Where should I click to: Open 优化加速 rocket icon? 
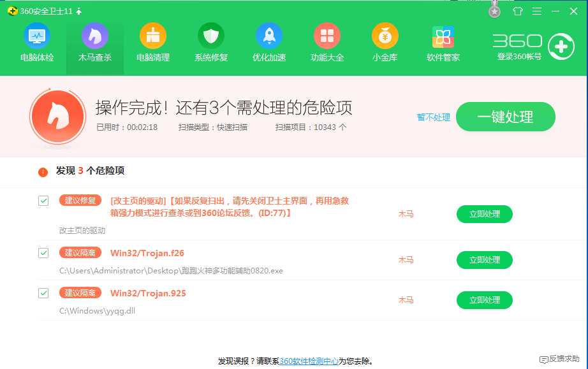[269, 36]
